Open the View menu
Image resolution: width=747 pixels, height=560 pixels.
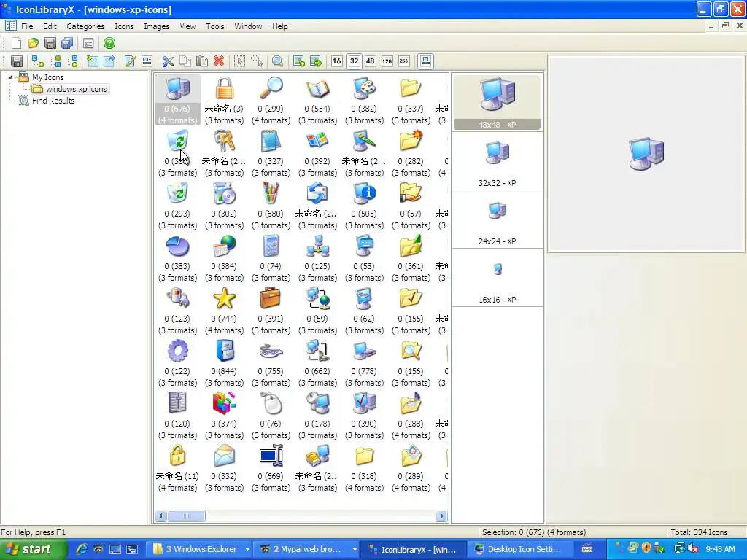(187, 26)
